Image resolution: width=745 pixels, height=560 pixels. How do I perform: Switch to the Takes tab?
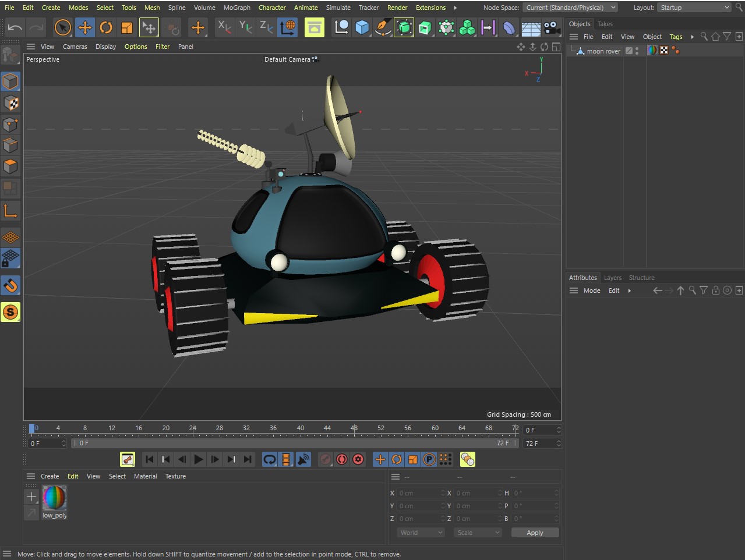pos(605,24)
